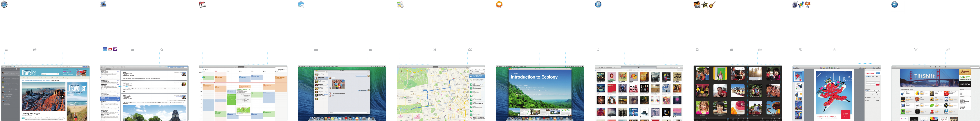Click the video camera icon above Messages

point(370,50)
